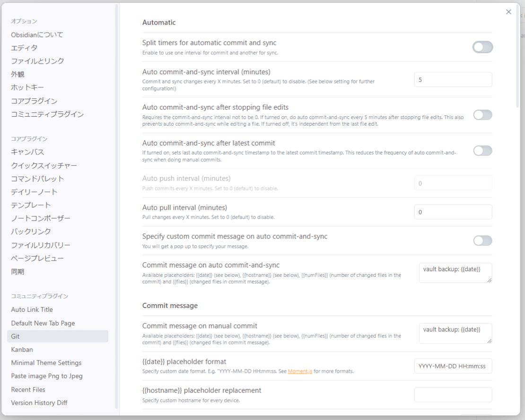
Task: Toggle Split timers for automatic commit and sync
Action: [482, 47]
